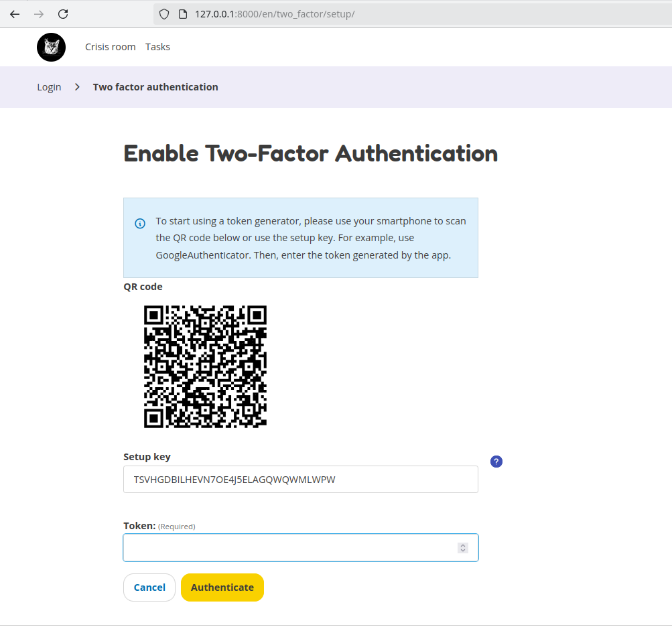Click the 'QR code' label
Viewport: 672px width, 627px height.
[143, 287]
